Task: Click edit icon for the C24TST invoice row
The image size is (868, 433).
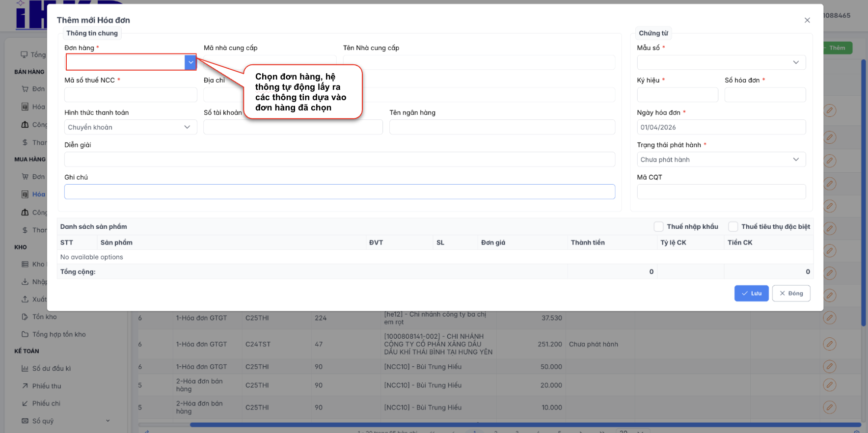Action: (829, 344)
